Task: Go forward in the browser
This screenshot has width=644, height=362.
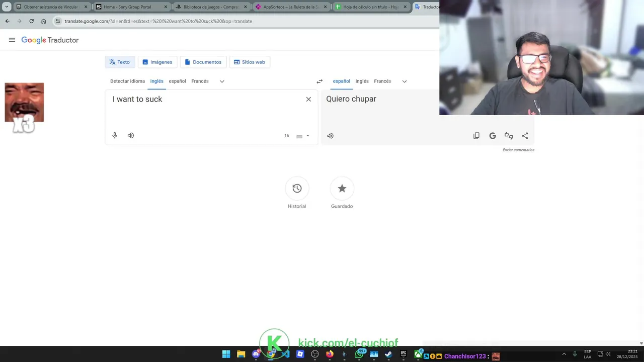Action: [x=19, y=21]
